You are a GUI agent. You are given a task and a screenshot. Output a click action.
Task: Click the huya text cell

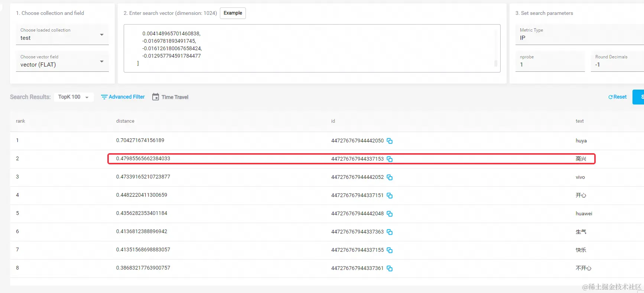[581, 141]
